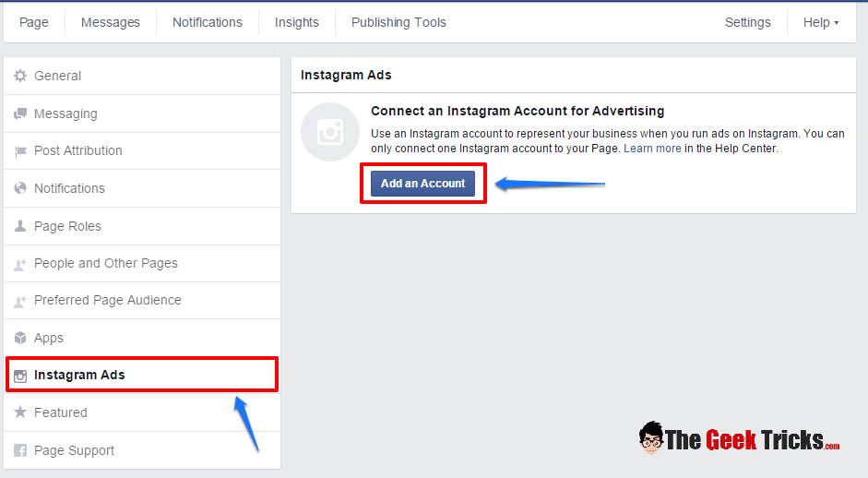
Task: Follow the Learn more link
Action: coord(652,149)
